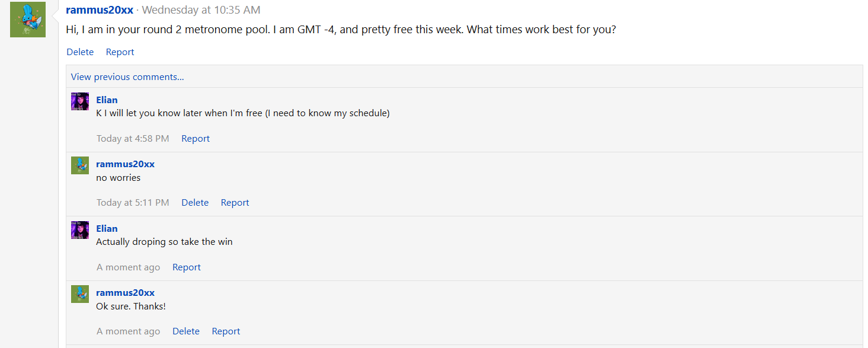The width and height of the screenshot is (868, 348).
Task: Expand View previous comments
Action: (127, 77)
